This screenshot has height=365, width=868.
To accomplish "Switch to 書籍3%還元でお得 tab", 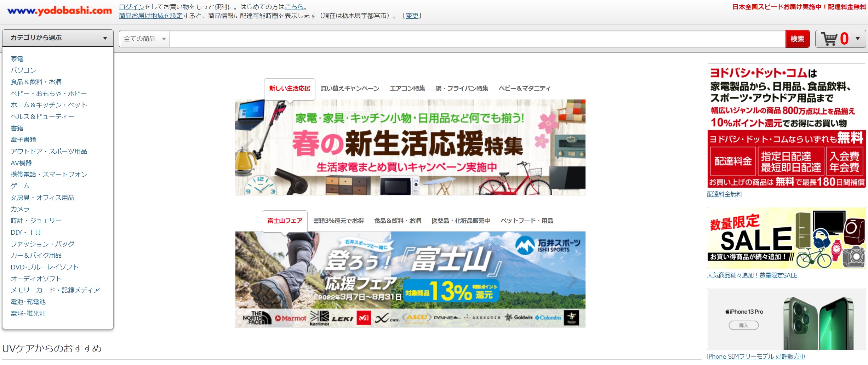I will [338, 221].
